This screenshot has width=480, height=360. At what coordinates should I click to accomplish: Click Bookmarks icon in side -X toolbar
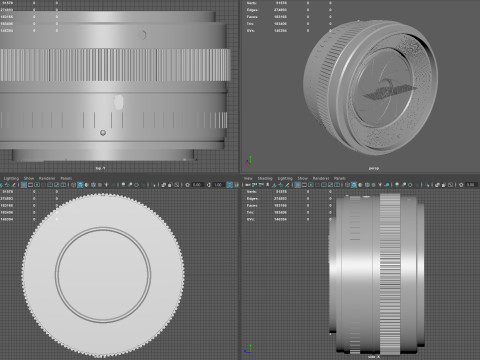point(267,184)
